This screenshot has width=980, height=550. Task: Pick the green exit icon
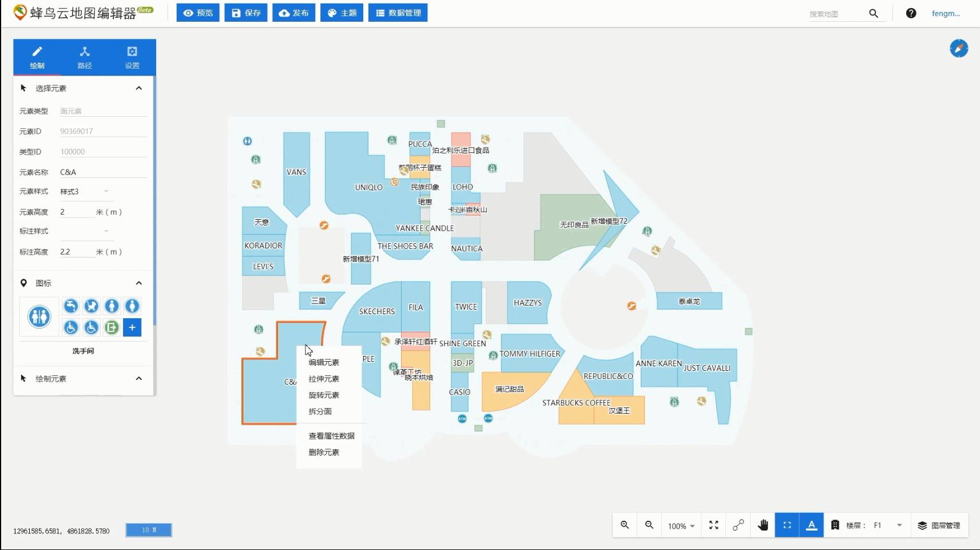tap(112, 327)
